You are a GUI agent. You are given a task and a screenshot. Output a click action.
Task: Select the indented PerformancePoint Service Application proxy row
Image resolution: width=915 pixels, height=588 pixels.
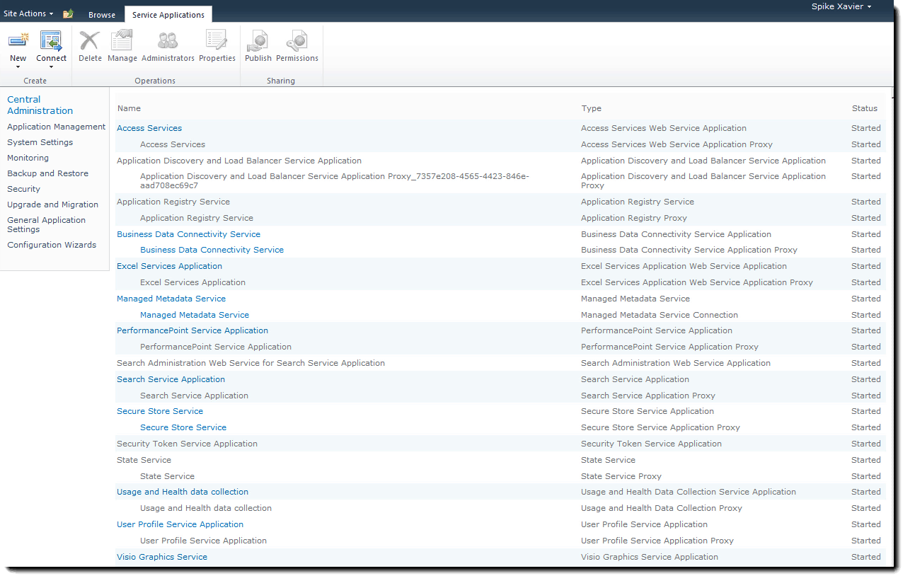pos(500,347)
